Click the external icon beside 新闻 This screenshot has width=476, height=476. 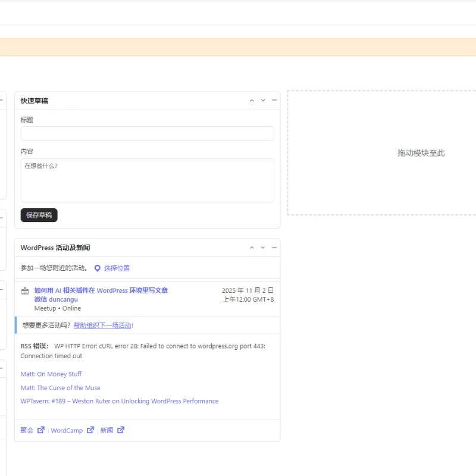pyautogui.click(x=121, y=430)
